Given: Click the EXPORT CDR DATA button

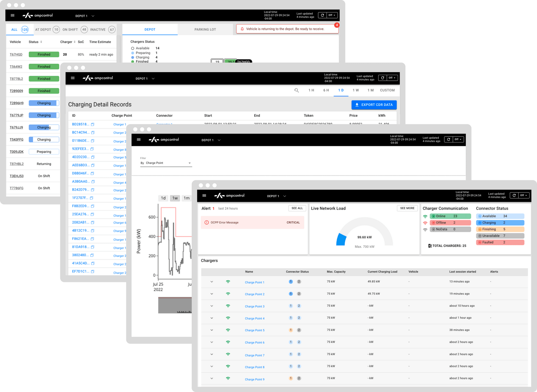Looking at the screenshot, I should tap(374, 105).
